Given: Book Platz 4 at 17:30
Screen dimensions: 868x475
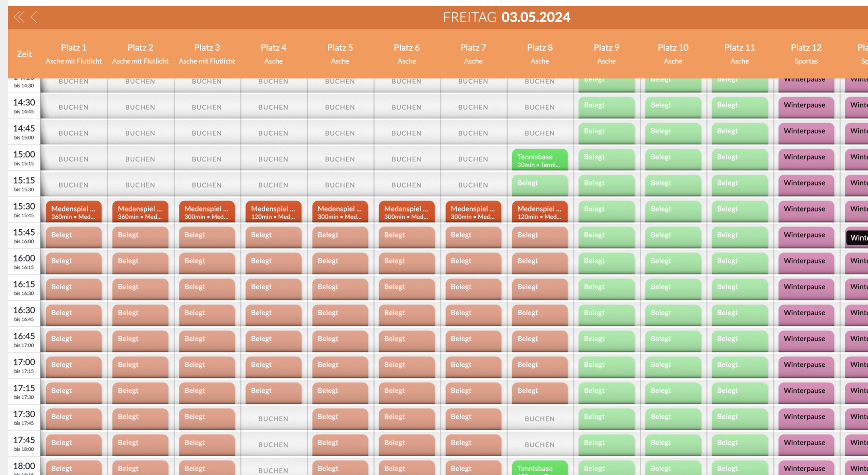Looking at the screenshot, I should click(273, 419).
